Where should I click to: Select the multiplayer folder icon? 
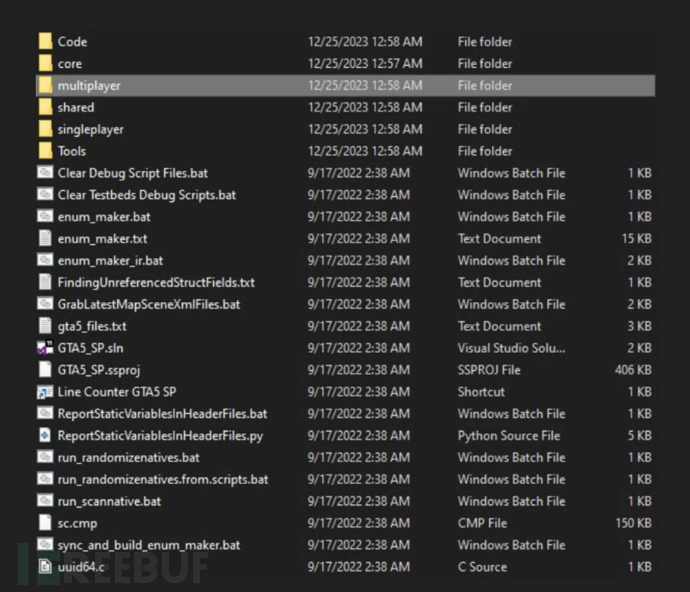point(45,86)
